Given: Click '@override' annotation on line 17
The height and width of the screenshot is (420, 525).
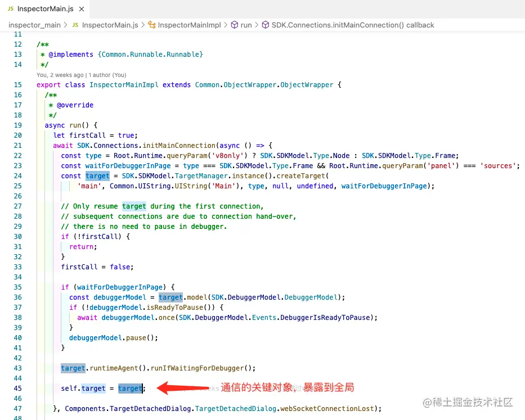Looking at the screenshot, I should tap(75, 105).
